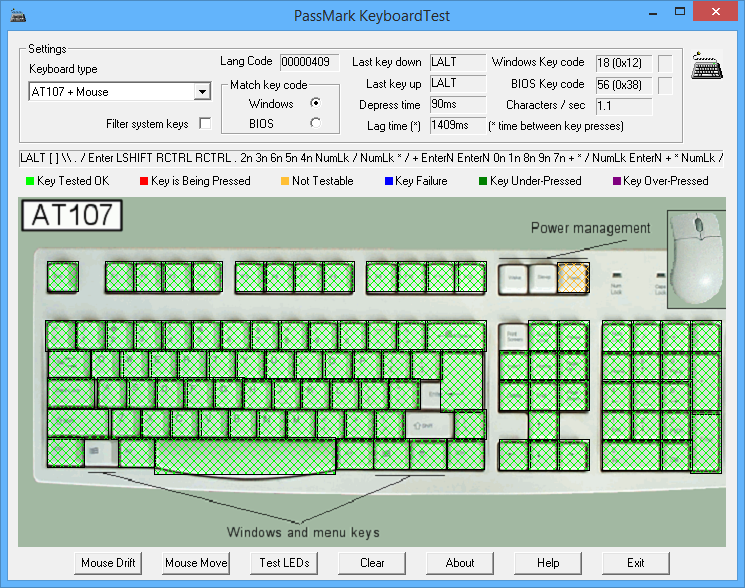This screenshot has height=588, width=745.
Task: Click the spacebar on the keyboard diagram
Action: [x=245, y=456]
